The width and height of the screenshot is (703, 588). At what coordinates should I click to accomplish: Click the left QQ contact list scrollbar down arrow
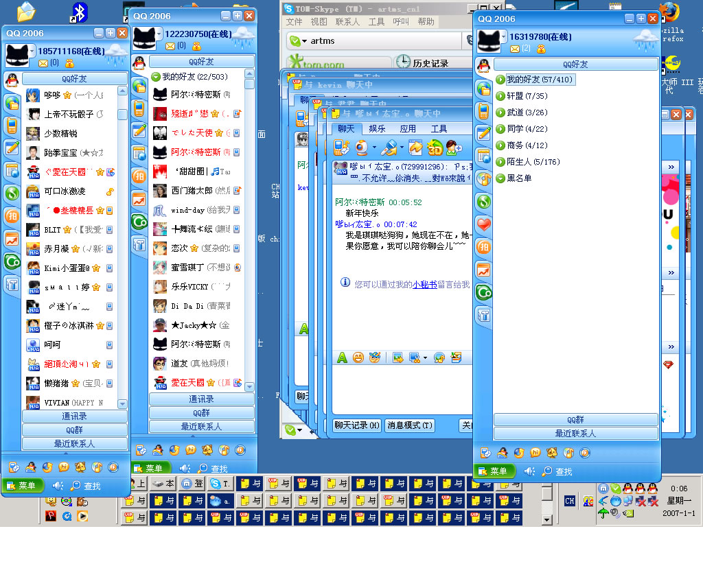pyautogui.click(x=122, y=404)
